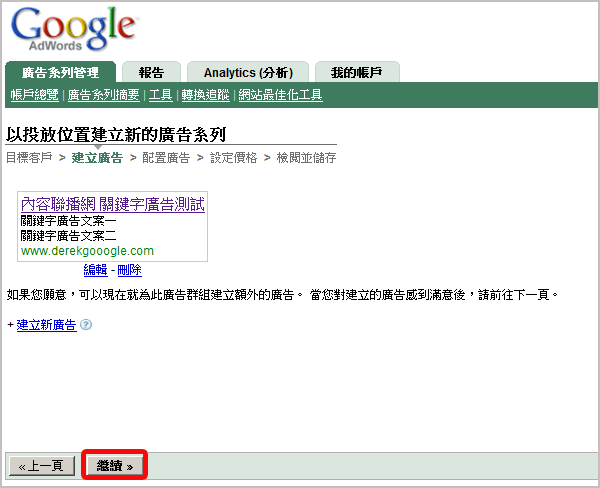
Task: Open help icon beside 建立新廣告
Action: (x=86, y=325)
